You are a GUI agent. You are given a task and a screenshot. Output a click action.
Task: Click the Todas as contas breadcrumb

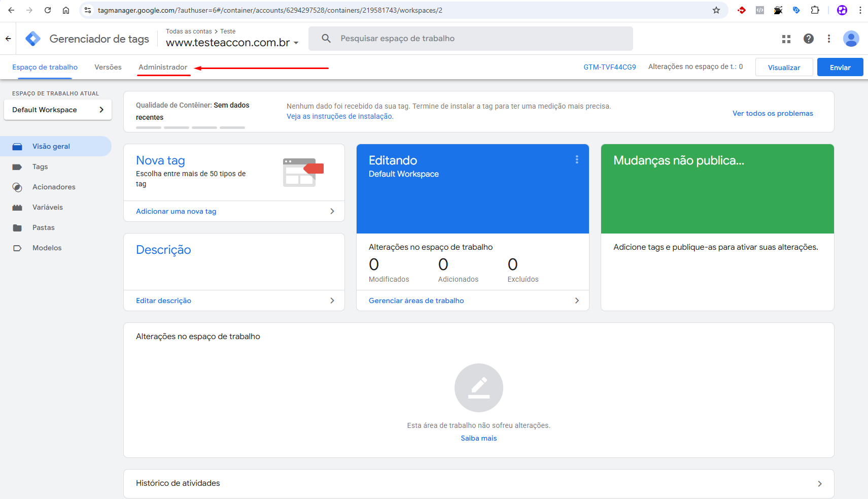coord(189,31)
